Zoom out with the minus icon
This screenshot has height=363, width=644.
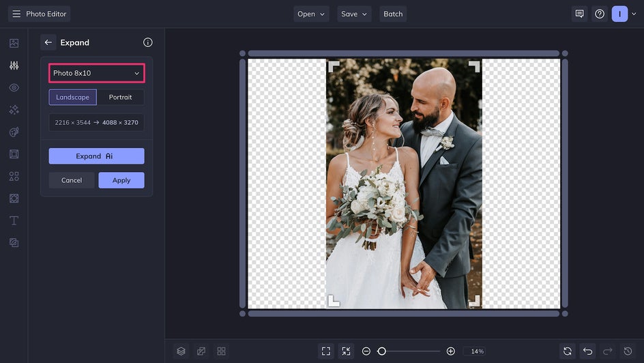click(x=366, y=351)
